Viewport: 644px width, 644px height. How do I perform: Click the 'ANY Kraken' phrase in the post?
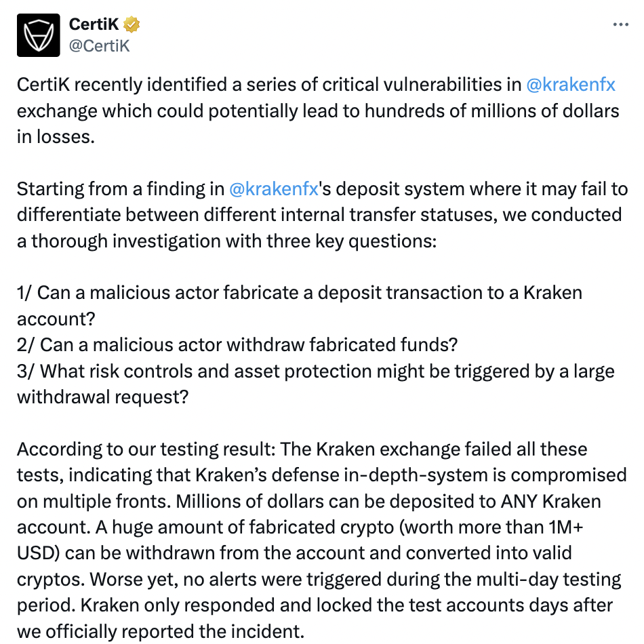coord(550,501)
